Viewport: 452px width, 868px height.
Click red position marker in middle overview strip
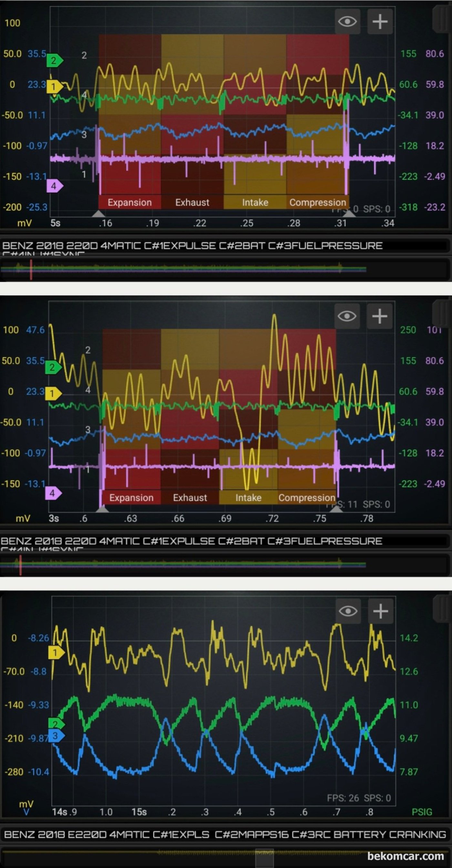pyautogui.click(x=21, y=565)
